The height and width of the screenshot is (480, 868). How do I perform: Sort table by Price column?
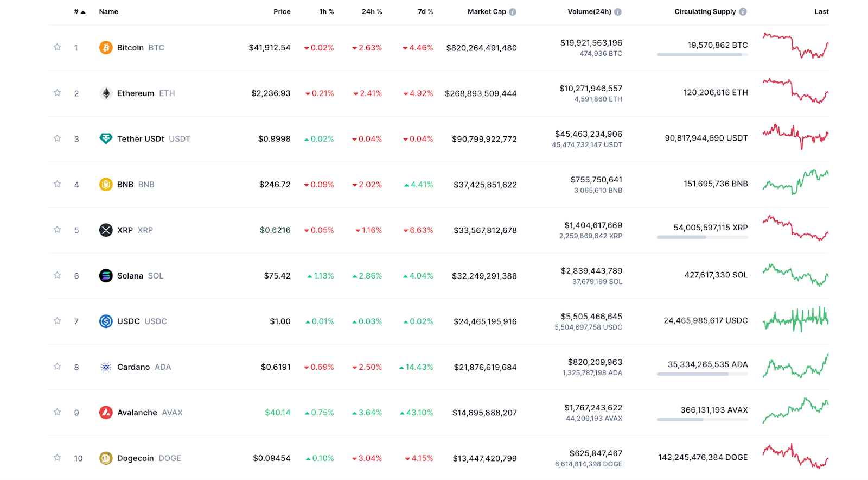[282, 11]
